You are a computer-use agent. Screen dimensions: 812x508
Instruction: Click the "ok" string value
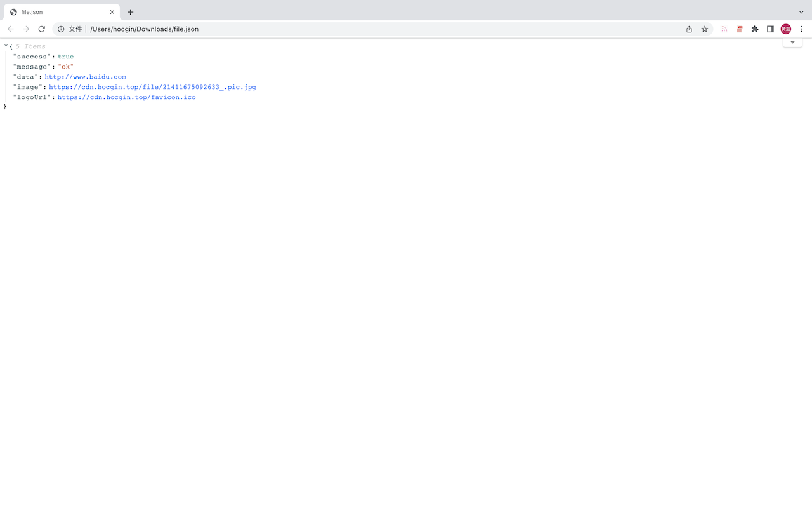pyautogui.click(x=65, y=67)
